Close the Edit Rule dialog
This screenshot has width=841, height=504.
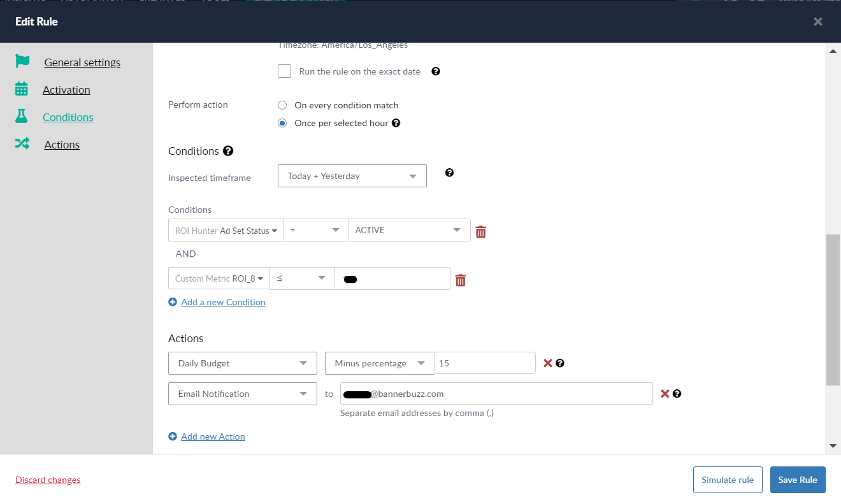(x=818, y=22)
